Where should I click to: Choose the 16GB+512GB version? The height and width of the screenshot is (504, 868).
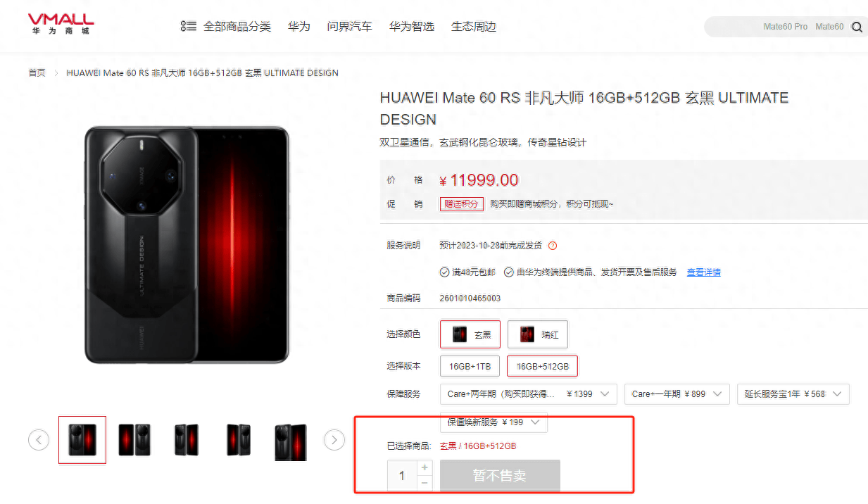tap(542, 366)
